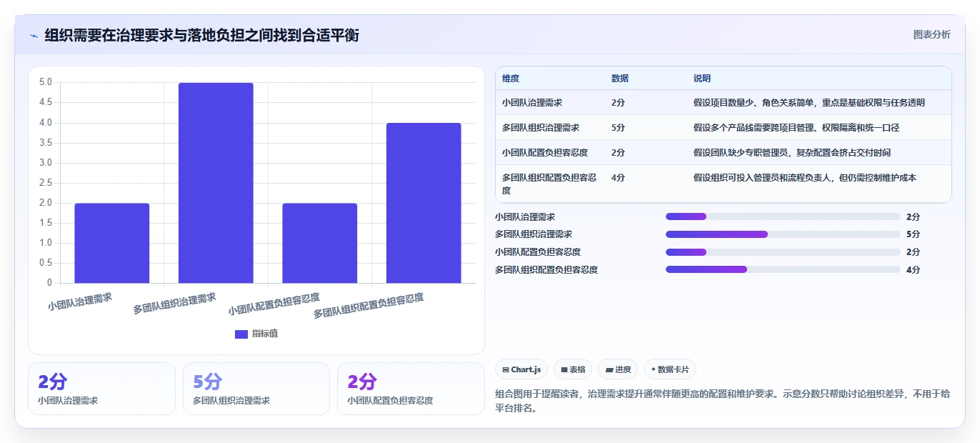Open the 5分 多团队组织治理需求 data card
This screenshot has height=443, width=980.
tap(256, 389)
